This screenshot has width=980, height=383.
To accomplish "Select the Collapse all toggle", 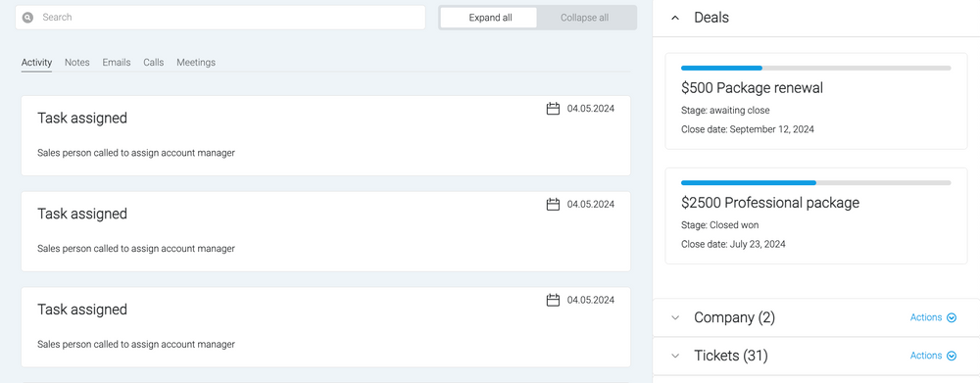I will 584,18.
